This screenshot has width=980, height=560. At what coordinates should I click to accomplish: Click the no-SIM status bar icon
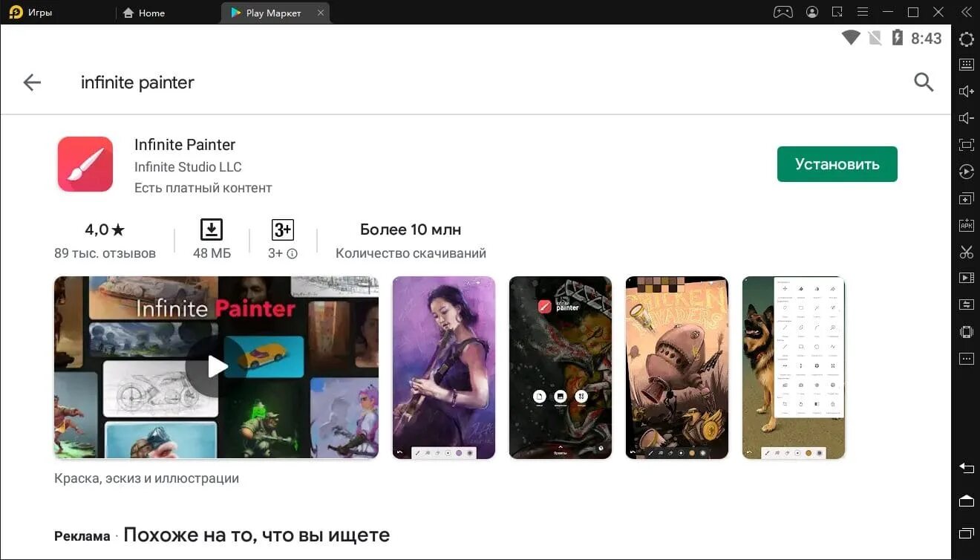tap(875, 38)
